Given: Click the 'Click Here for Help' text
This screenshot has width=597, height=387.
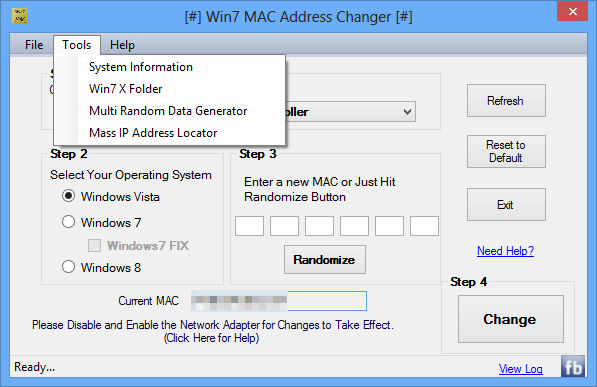Looking at the screenshot, I should (211, 338).
